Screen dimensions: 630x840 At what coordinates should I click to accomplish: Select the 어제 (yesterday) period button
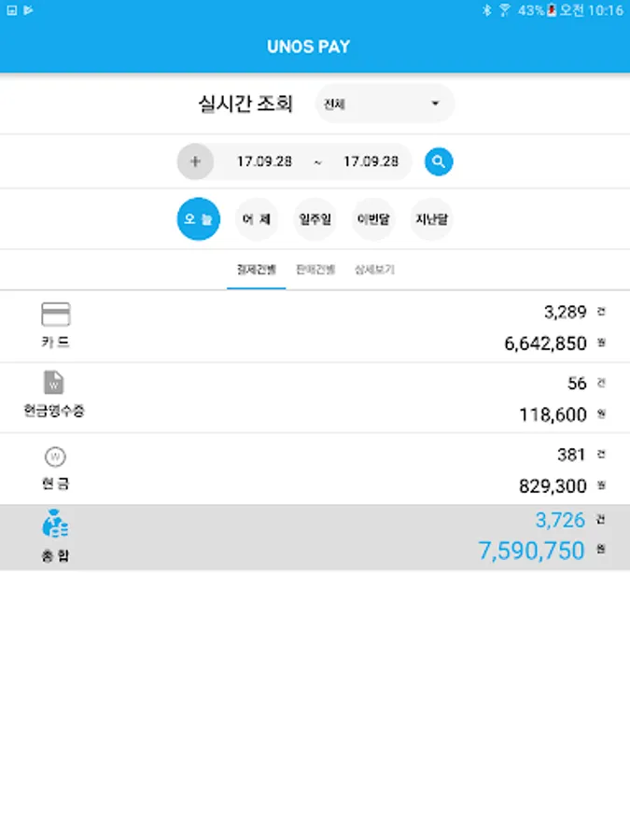(x=257, y=219)
